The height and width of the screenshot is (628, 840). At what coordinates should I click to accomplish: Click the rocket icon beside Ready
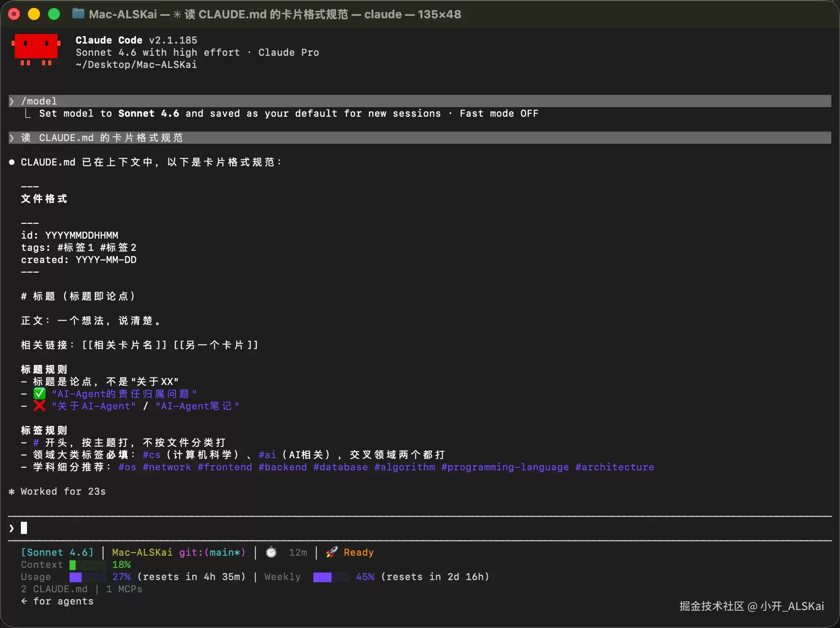click(332, 552)
